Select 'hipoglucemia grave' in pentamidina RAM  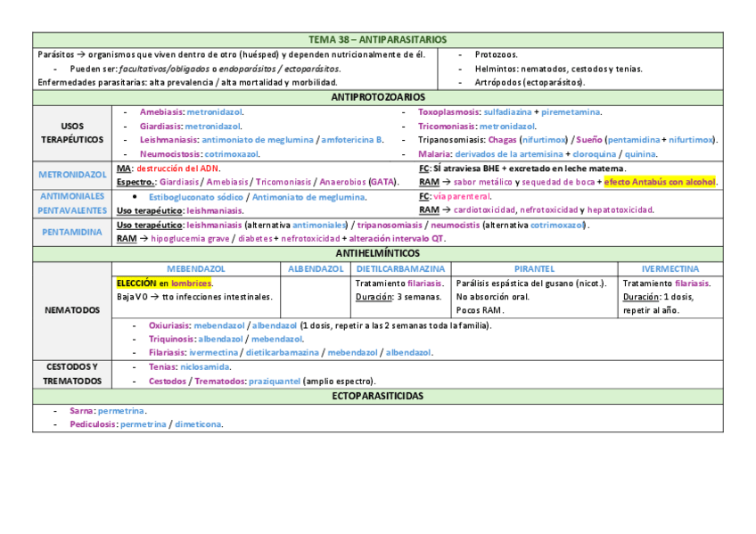[x=190, y=239]
